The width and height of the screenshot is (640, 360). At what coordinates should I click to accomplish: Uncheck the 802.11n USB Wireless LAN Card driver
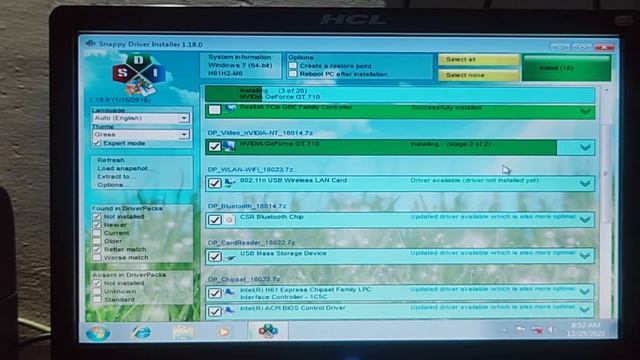(x=215, y=183)
